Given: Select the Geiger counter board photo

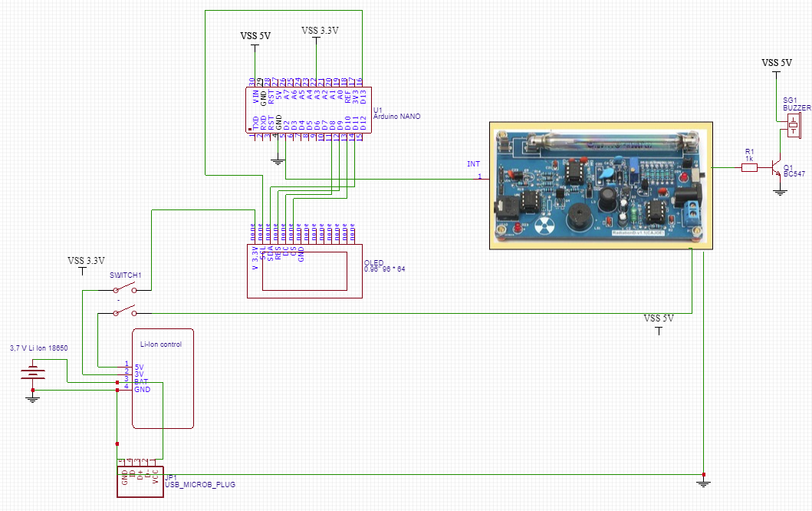Looking at the screenshot, I should [x=602, y=184].
